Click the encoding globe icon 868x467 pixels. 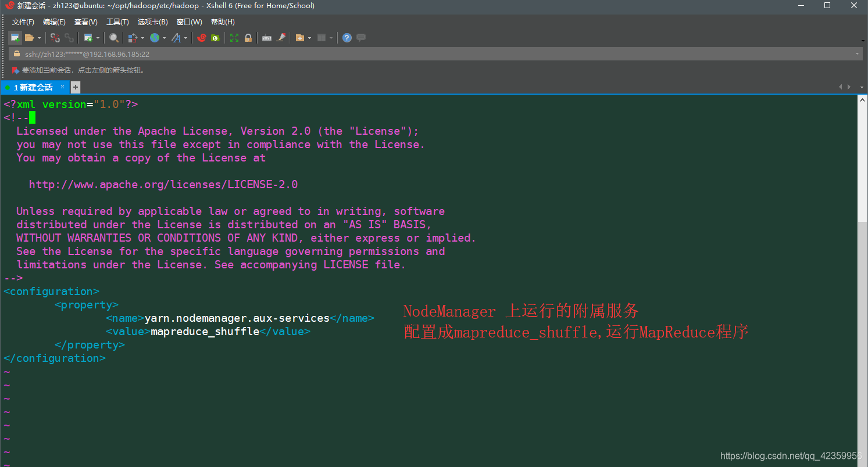click(x=154, y=38)
